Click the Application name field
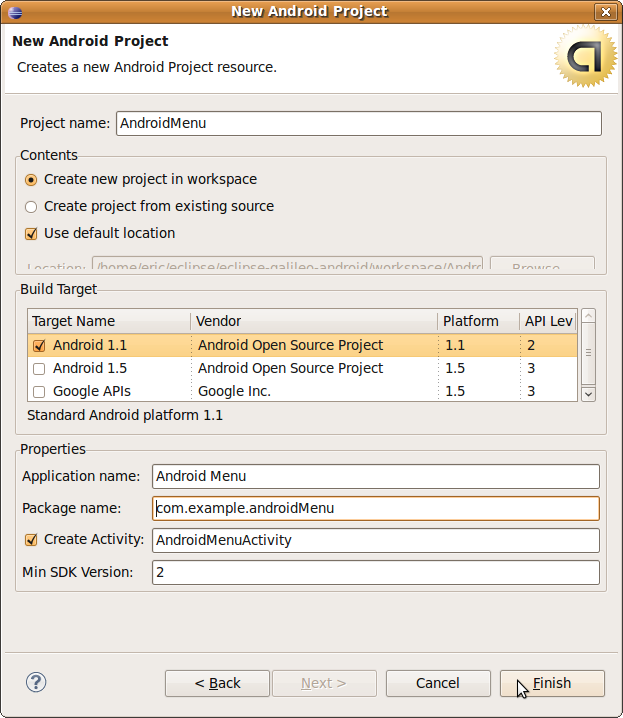The width and height of the screenshot is (623, 718). (376, 476)
